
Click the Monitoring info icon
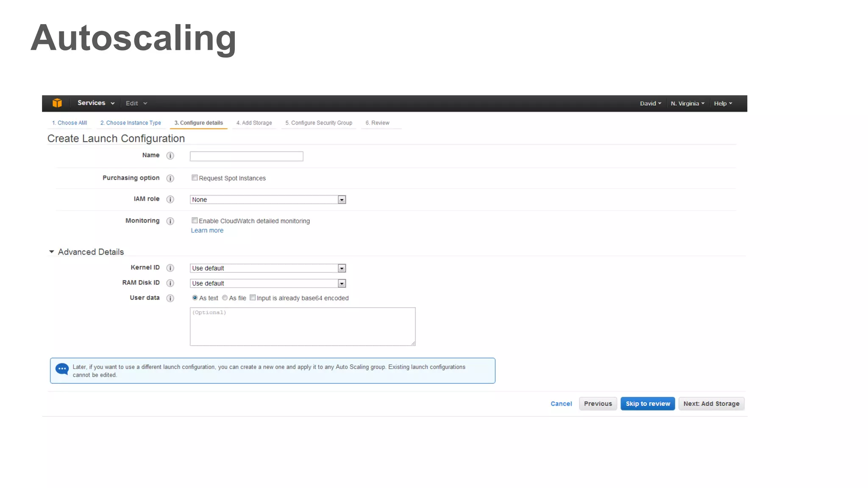(x=170, y=221)
